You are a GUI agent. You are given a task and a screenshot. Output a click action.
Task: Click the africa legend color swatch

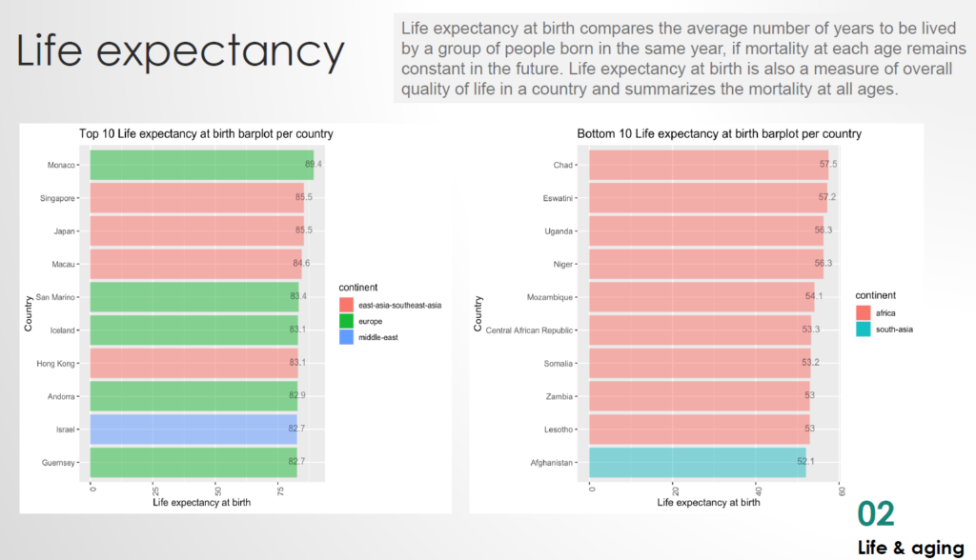pyautogui.click(x=864, y=312)
